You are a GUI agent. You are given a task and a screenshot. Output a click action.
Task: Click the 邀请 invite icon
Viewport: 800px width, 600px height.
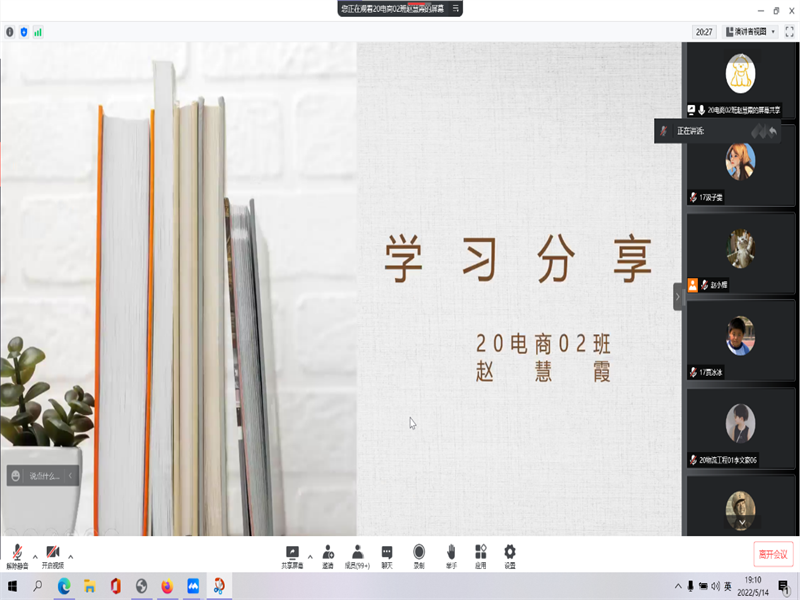328,555
